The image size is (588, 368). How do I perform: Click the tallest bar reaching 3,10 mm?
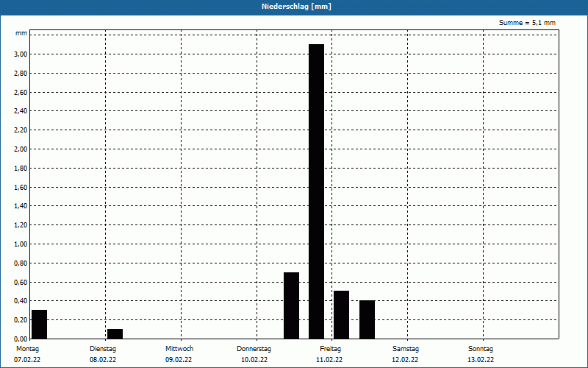317,191
